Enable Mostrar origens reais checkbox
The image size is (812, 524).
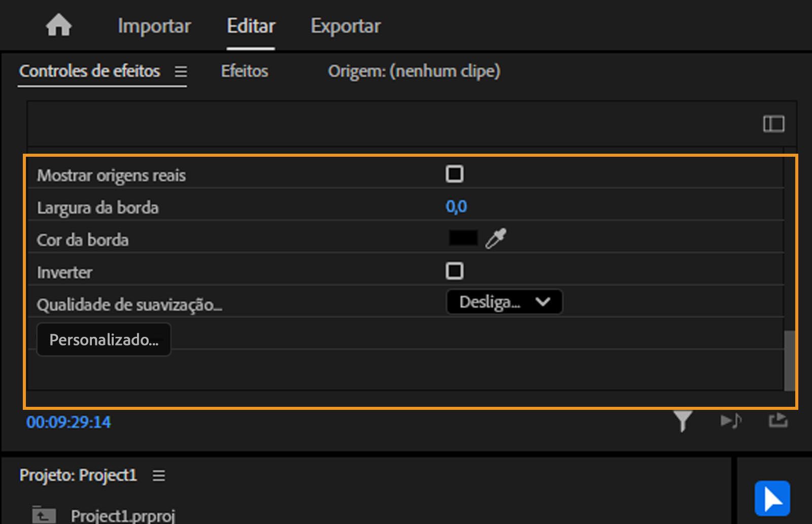pyautogui.click(x=454, y=174)
